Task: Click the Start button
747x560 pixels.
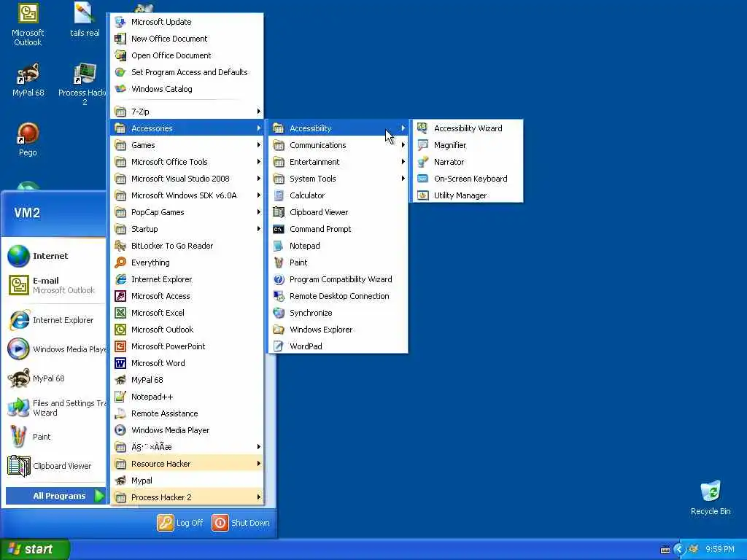Action: [35, 549]
